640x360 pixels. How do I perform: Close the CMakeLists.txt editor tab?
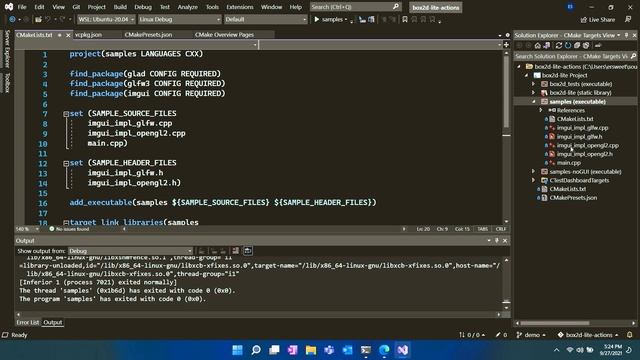click(x=68, y=35)
